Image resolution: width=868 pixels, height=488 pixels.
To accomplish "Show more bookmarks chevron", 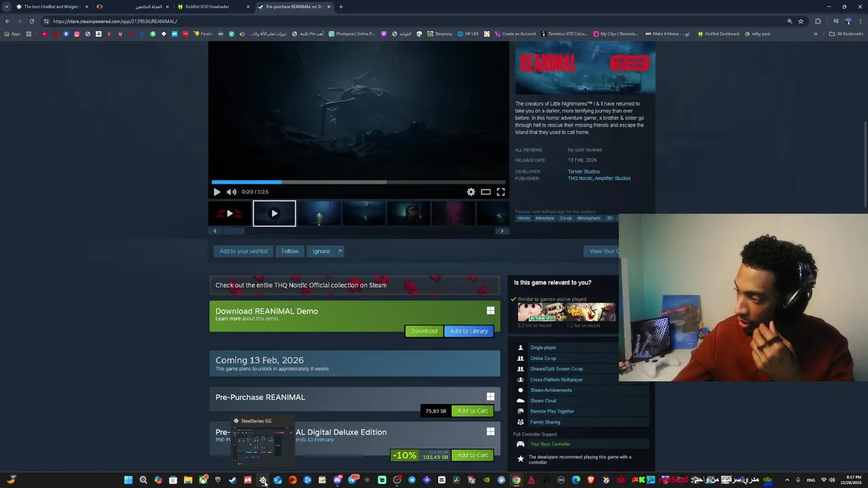I will click(x=816, y=33).
